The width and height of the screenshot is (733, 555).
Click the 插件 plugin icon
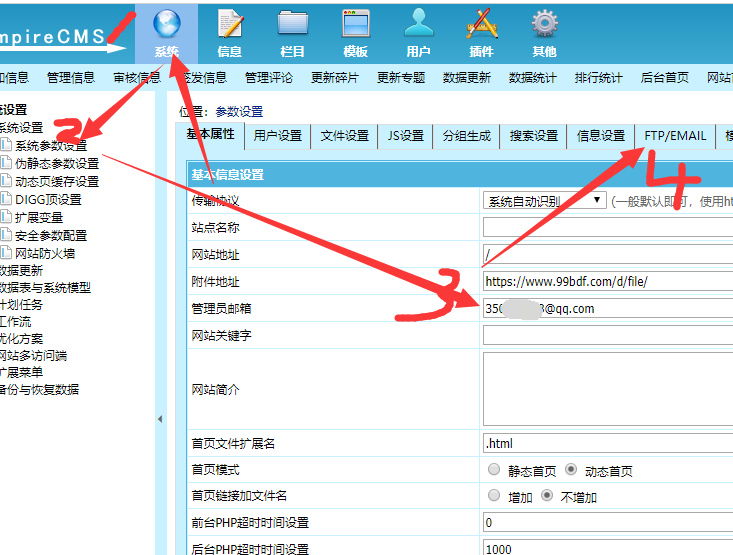(x=481, y=25)
